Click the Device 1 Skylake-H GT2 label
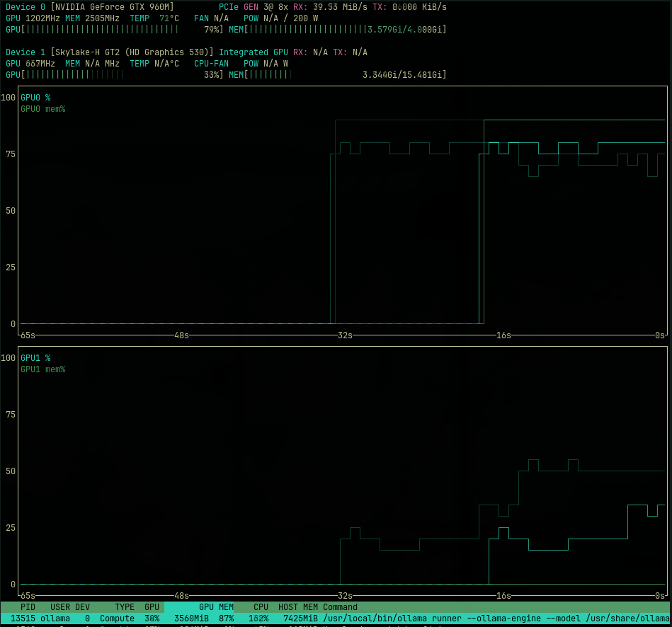 click(x=109, y=52)
